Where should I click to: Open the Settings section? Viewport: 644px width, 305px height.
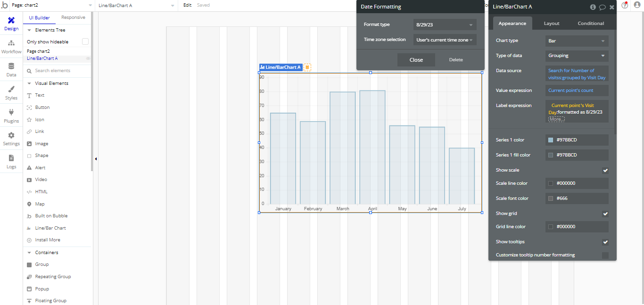[x=11, y=139]
